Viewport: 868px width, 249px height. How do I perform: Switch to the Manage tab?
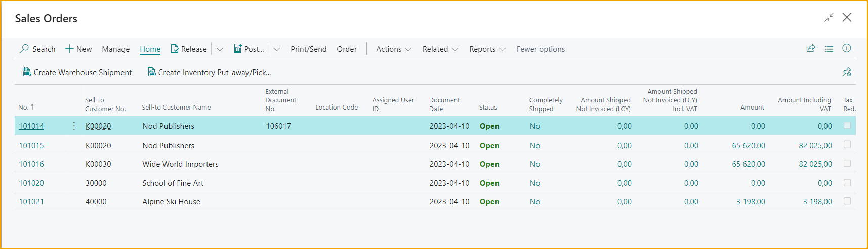(115, 49)
